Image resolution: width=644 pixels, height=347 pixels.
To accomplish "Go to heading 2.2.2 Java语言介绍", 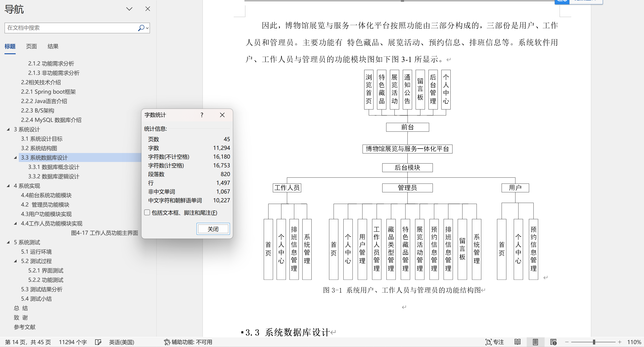I will coord(44,101).
